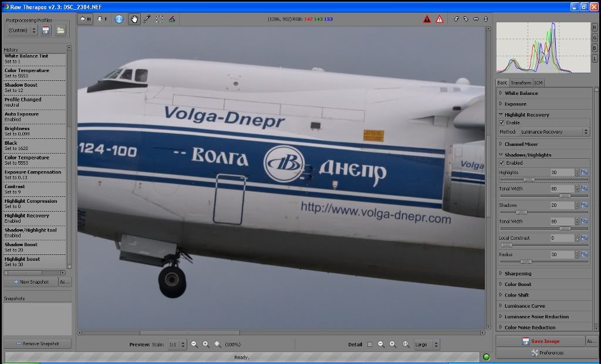Open the Detail size Large dropdown
Image resolution: width=601 pixels, height=364 pixels.
[426, 345]
